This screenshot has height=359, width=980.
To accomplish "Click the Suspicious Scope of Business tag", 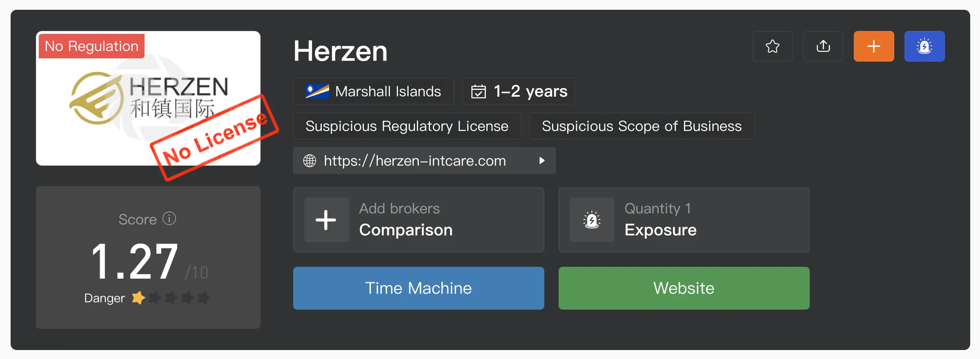I will tap(642, 126).
